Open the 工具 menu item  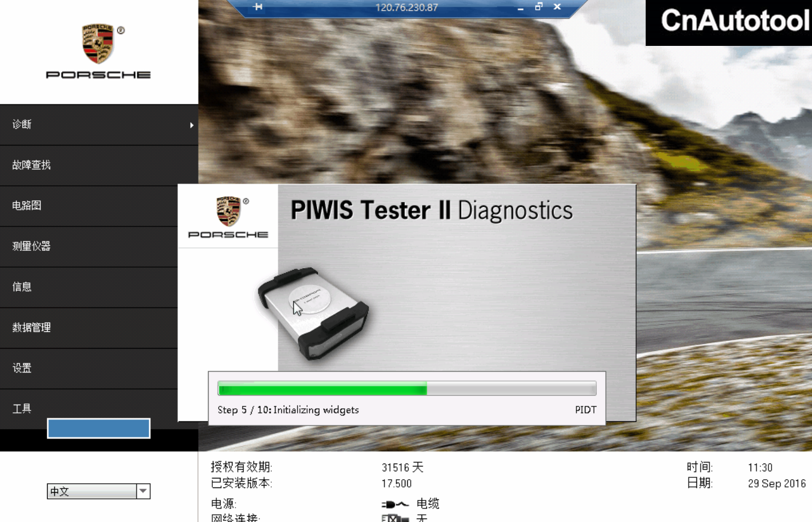click(89, 409)
